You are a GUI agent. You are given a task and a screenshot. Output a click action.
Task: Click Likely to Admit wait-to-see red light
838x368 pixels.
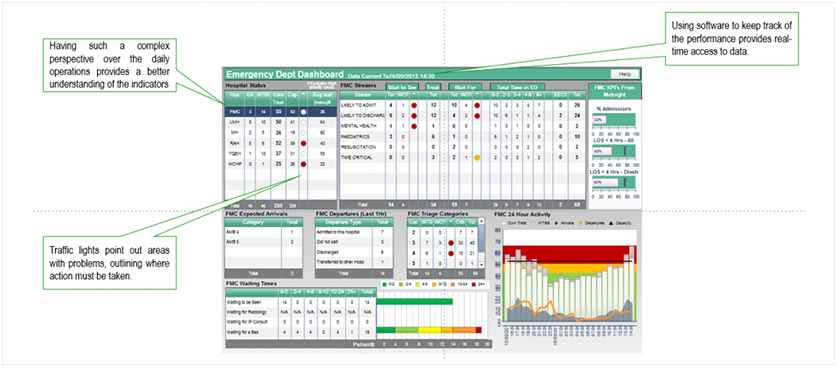(x=414, y=106)
